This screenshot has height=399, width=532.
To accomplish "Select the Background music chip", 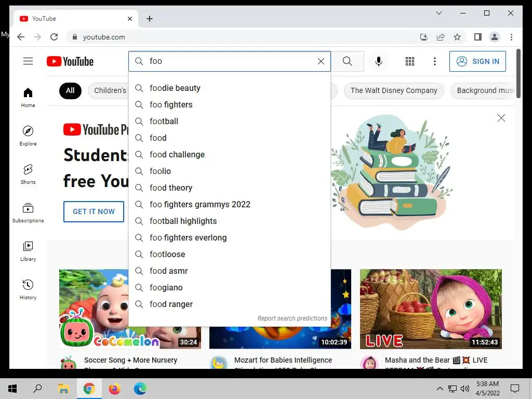I will 483,90.
